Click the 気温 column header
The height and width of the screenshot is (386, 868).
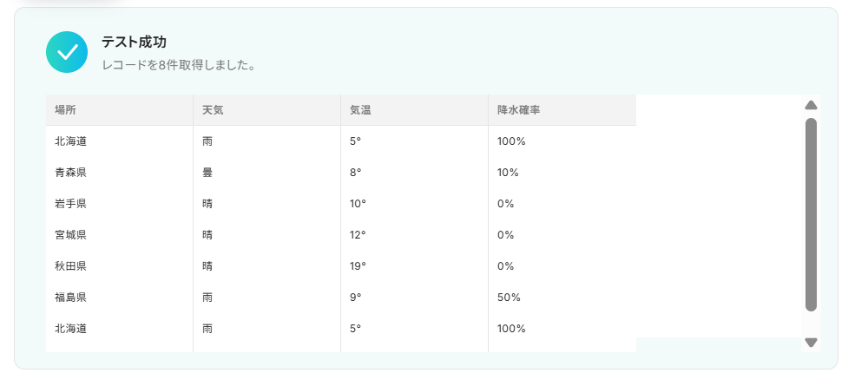360,110
